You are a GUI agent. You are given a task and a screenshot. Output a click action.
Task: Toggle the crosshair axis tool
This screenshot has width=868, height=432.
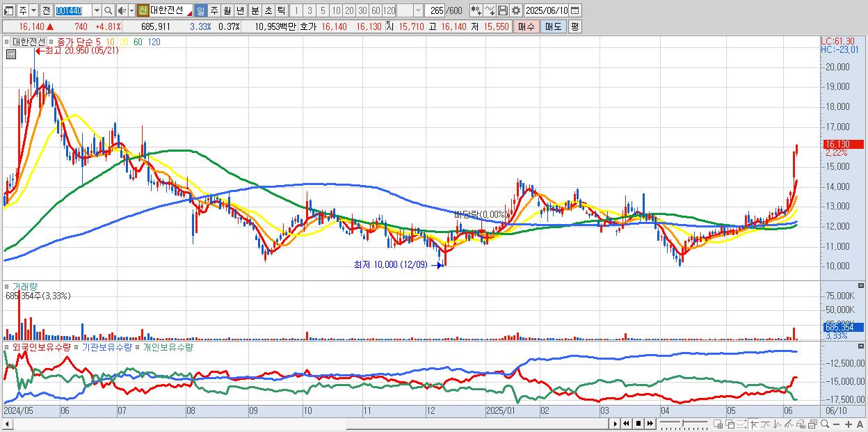(x=754, y=424)
